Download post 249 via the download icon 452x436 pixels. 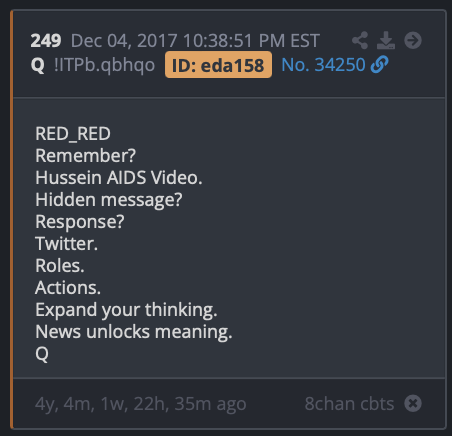(386, 41)
